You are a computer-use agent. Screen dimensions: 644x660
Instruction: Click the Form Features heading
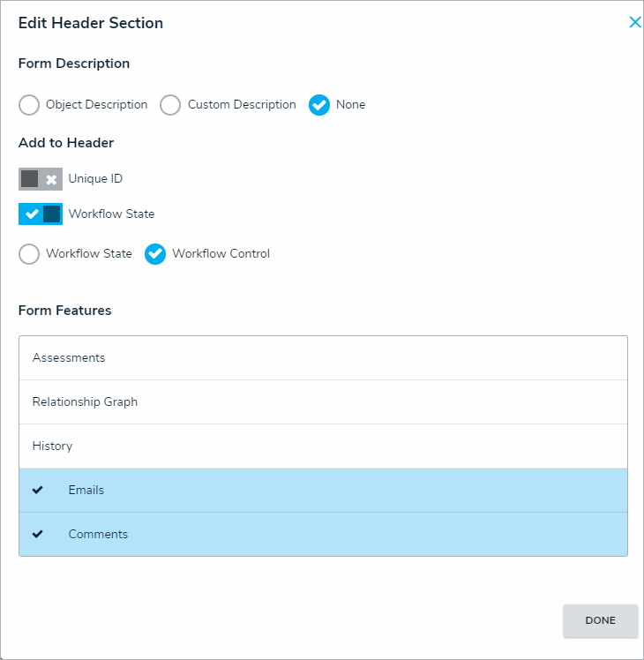pos(65,311)
